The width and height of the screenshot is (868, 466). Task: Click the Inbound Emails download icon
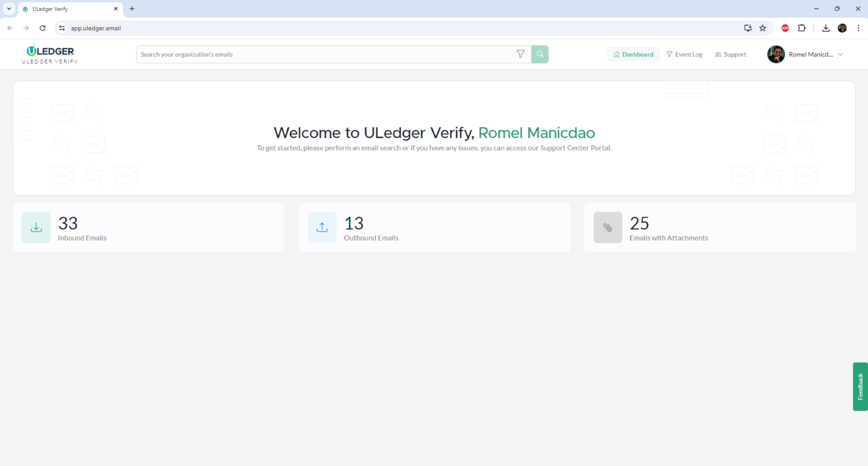pos(36,228)
